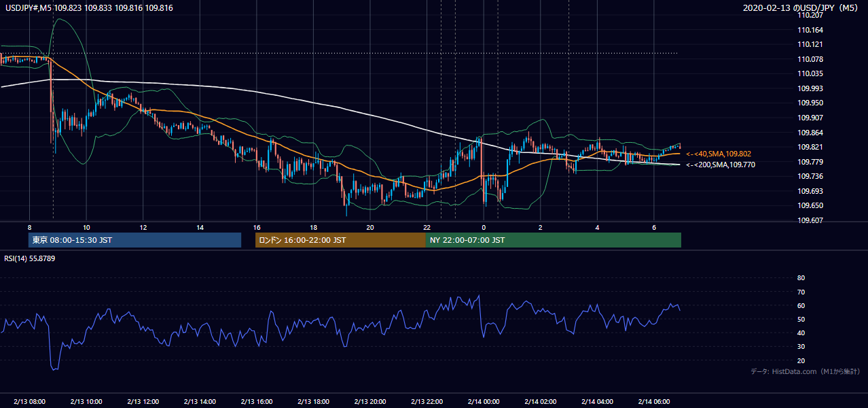Screen dimensions: 868x408
Task: Click the 200 SMA 109.770 label
Action: [x=720, y=165]
